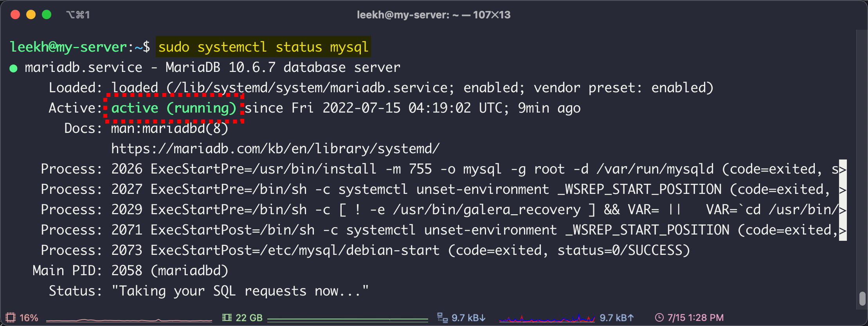Click the truncation marker on Process 2026 line
Viewport: 868px width, 326px height.
(843, 169)
